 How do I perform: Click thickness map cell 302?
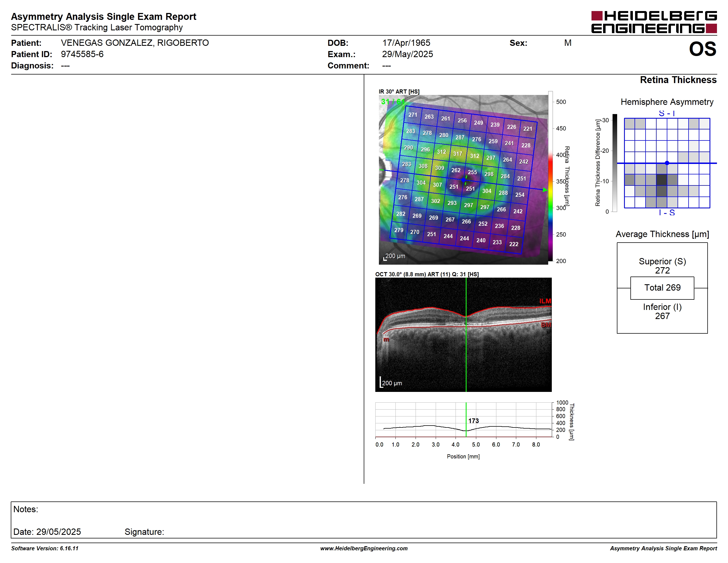click(x=435, y=201)
